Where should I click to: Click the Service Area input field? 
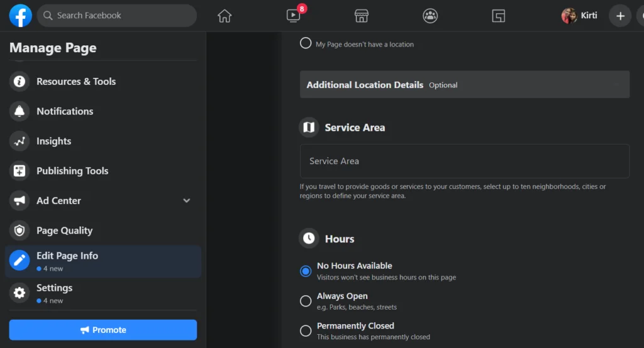[x=464, y=161]
